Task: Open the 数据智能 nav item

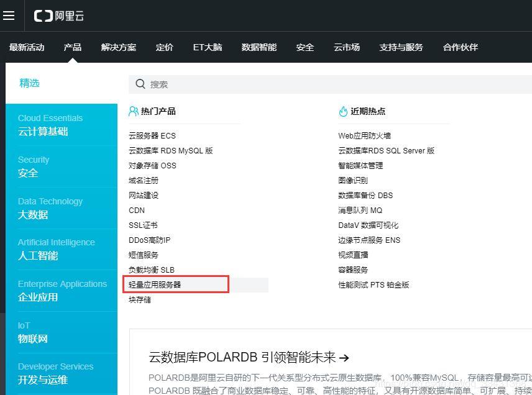Action: pyautogui.click(x=259, y=47)
